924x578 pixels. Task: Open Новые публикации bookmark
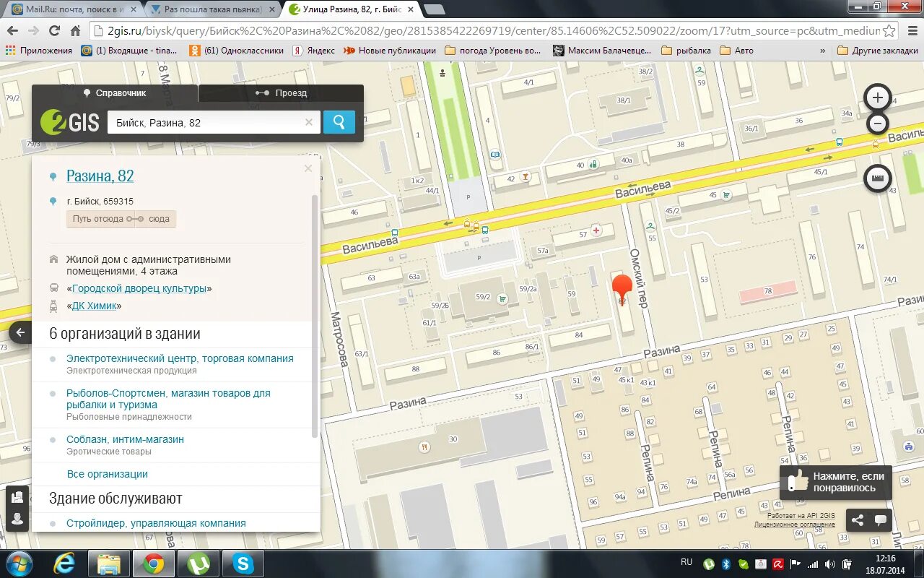click(x=390, y=51)
